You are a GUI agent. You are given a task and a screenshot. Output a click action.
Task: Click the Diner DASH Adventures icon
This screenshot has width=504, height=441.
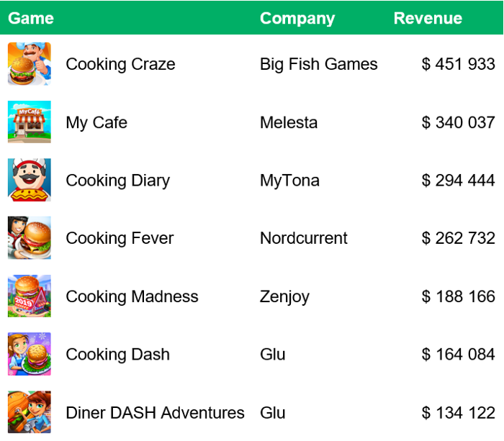click(x=30, y=412)
